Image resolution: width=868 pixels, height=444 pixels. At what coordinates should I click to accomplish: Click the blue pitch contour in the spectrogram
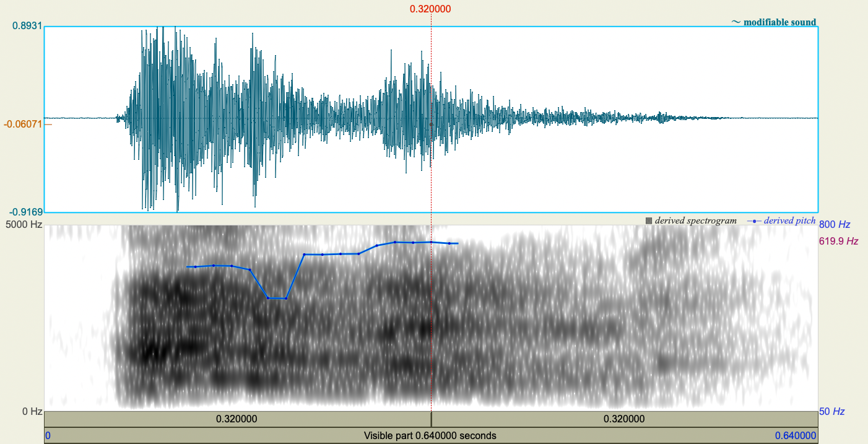click(341, 253)
